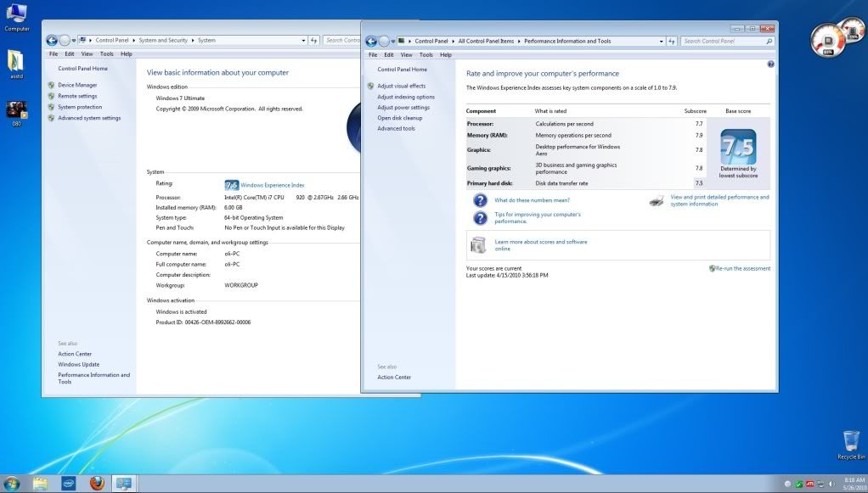Expand the address bar dropdown in Performance window
Viewport: 868px width, 493px height.
[x=662, y=41]
